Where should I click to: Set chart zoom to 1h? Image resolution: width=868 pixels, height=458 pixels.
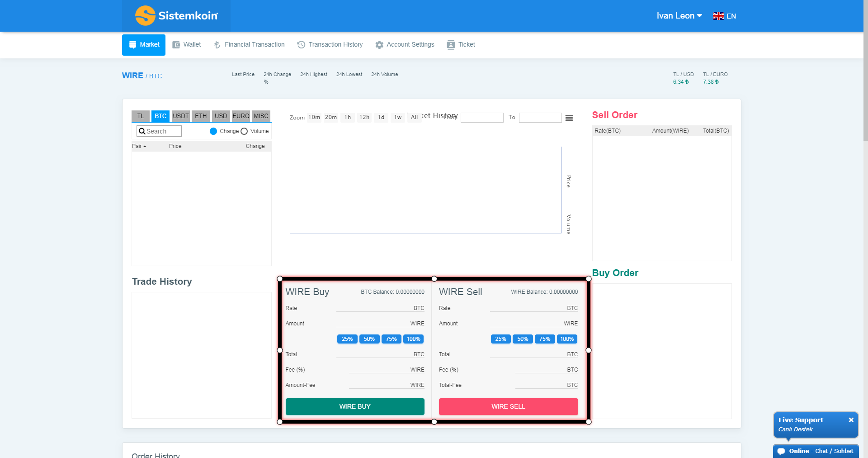click(x=348, y=117)
